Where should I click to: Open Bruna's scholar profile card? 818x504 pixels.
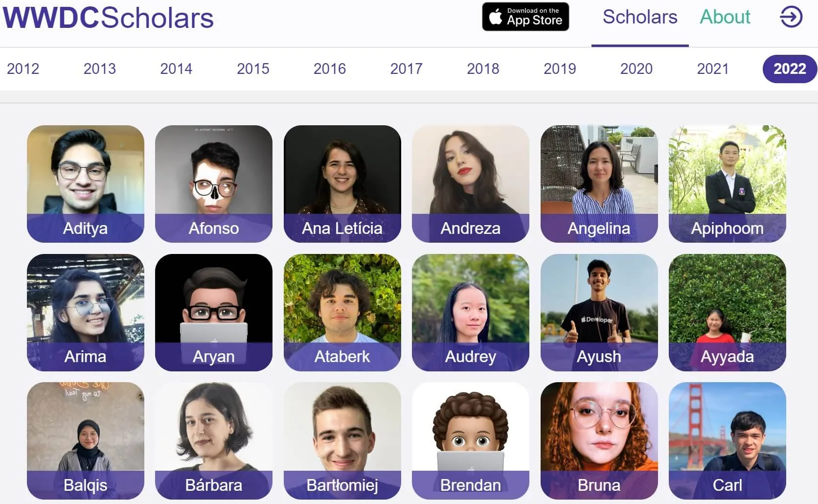click(599, 441)
